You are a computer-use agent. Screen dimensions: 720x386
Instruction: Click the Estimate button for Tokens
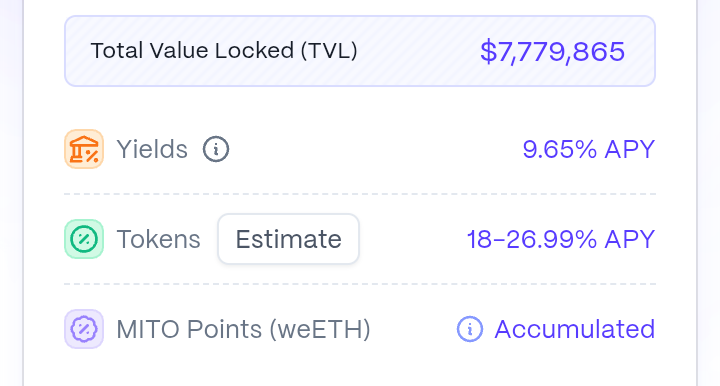288,239
